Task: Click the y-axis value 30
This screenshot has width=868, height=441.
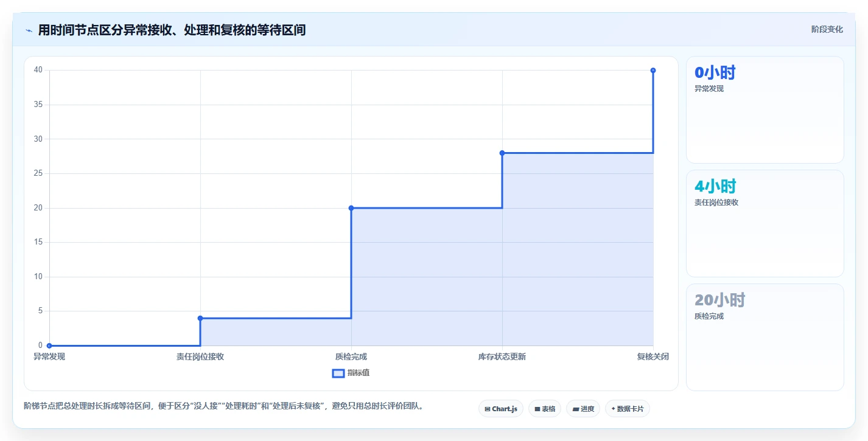Action: pyautogui.click(x=38, y=139)
